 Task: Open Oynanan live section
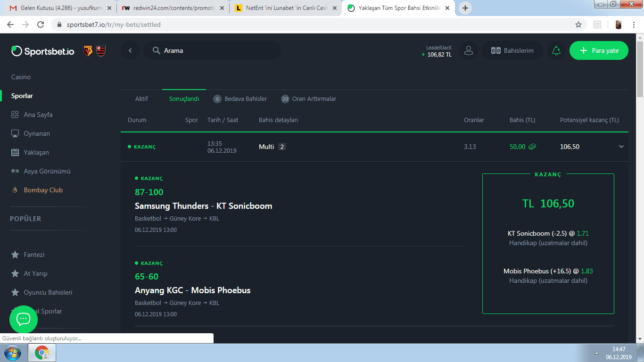pyautogui.click(x=37, y=133)
